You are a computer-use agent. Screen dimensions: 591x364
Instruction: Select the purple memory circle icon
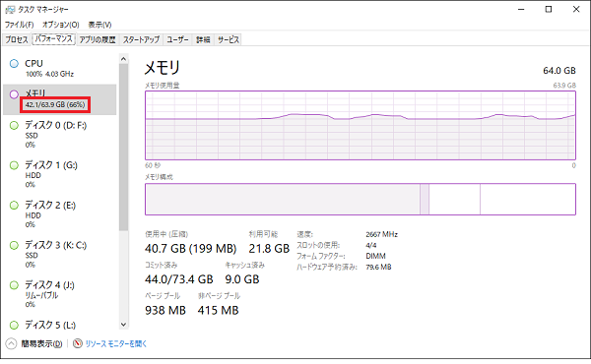tap(14, 94)
